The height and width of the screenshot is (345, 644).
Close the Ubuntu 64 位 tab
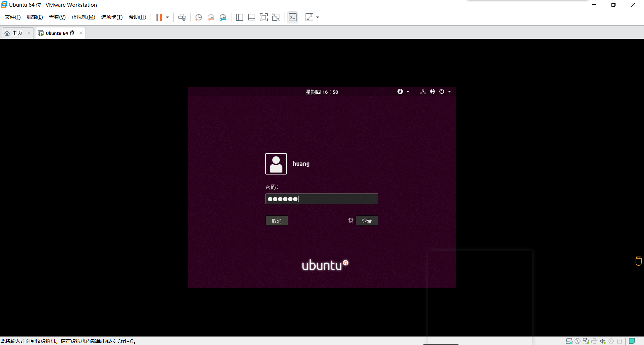point(81,33)
